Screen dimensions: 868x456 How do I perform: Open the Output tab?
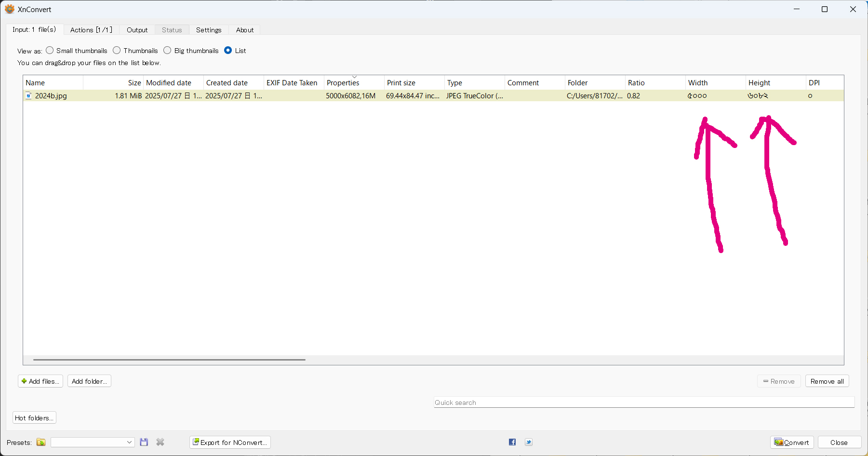(x=137, y=30)
